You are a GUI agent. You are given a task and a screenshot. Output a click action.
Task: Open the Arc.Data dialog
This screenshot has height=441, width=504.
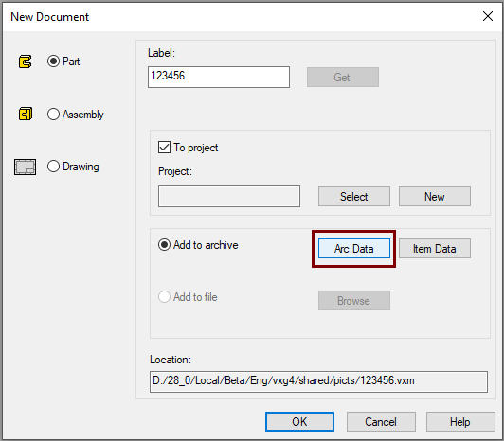354,248
